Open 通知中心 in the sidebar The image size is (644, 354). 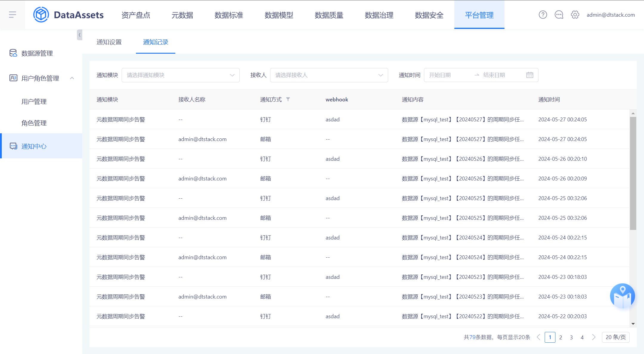(41, 146)
